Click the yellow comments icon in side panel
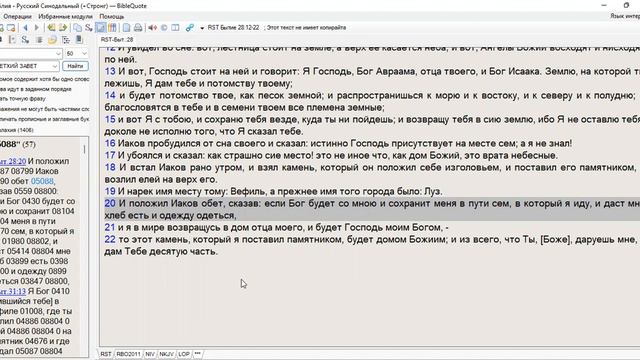The width and height of the screenshot is (640, 360). pos(52,40)
